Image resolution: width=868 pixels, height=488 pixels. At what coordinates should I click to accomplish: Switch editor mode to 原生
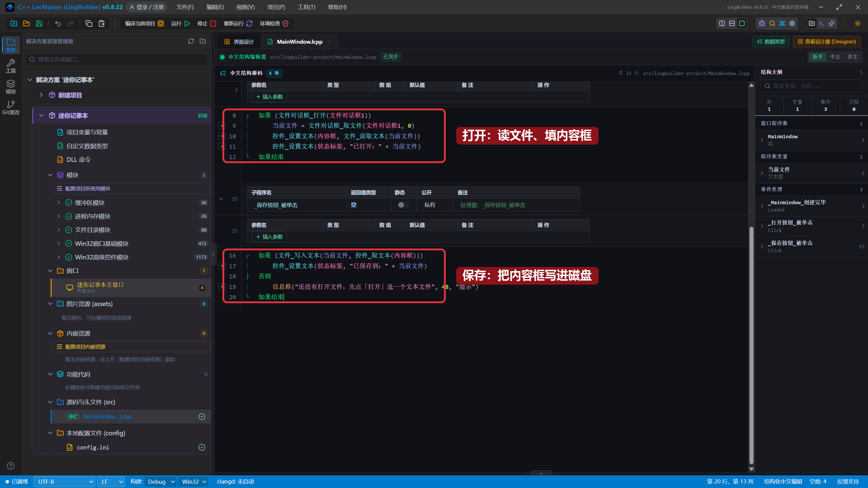pos(852,57)
